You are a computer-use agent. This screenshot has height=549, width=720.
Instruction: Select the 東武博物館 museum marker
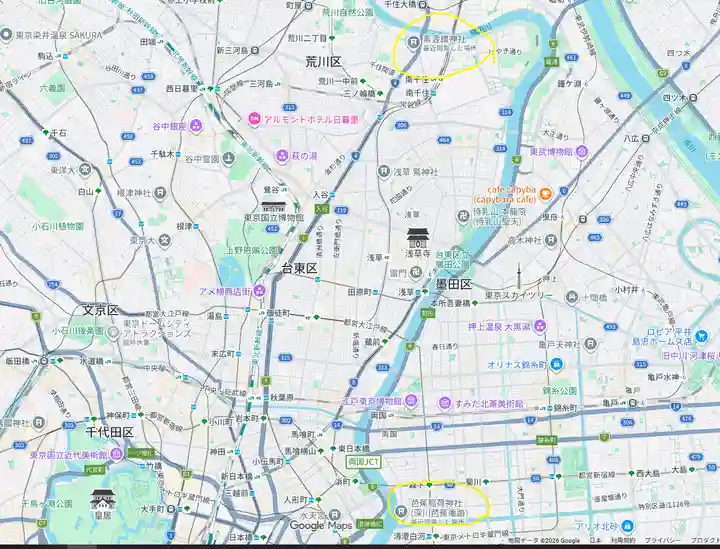[x=582, y=151]
